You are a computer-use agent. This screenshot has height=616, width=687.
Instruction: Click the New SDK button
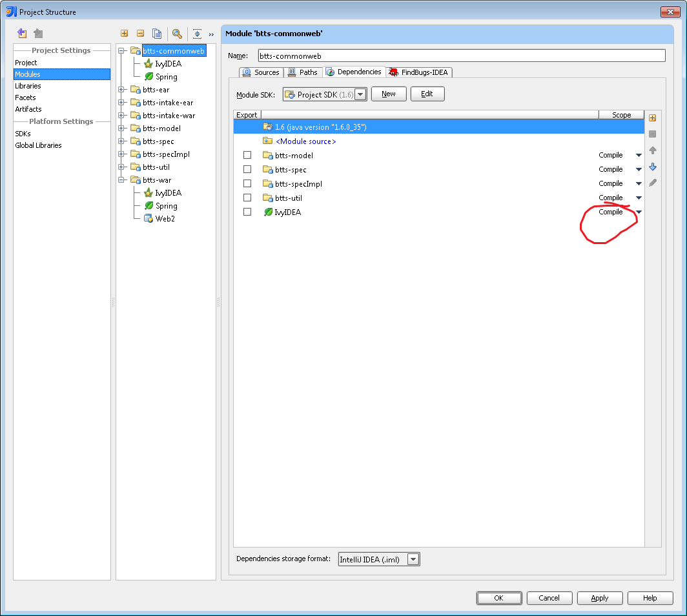(x=389, y=94)
